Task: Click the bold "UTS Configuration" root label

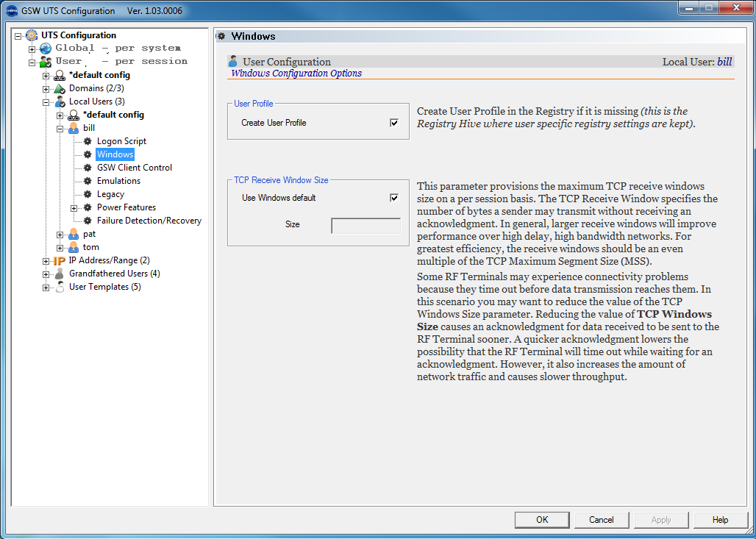Action: point(79,35)
